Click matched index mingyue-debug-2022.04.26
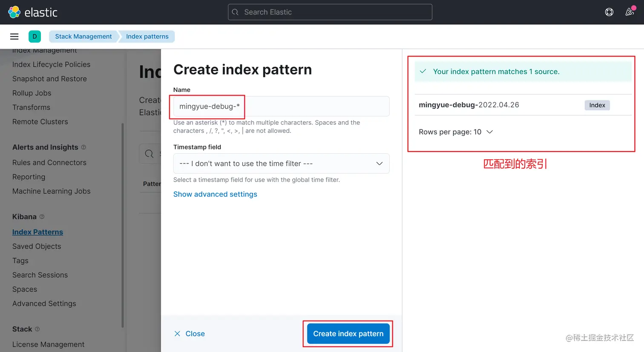This screenshot has width=644, height=352. coord(469,105)
